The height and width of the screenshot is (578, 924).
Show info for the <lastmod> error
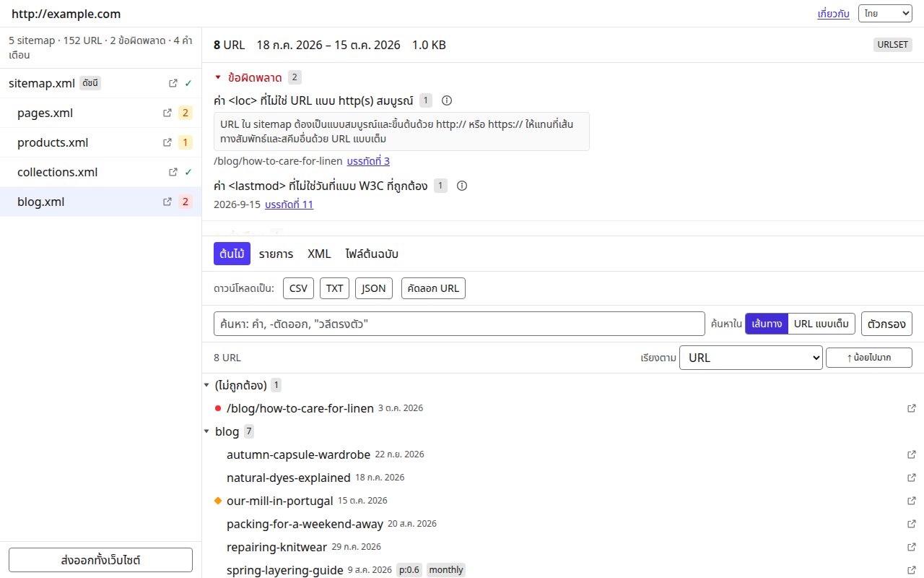pyautogui.click(x=462, y=186)
